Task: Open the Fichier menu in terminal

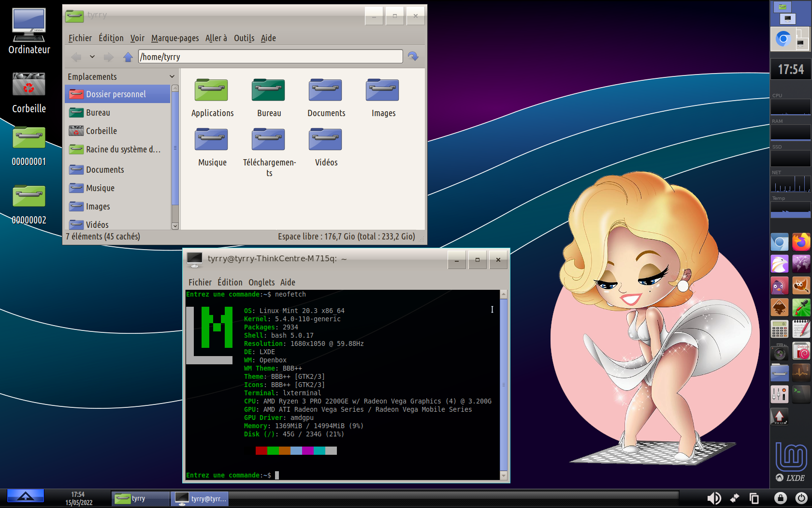Action: (200, 282)
